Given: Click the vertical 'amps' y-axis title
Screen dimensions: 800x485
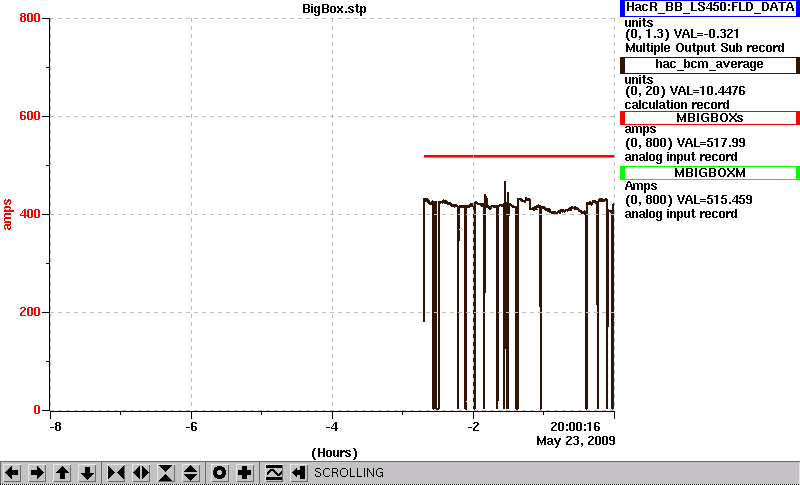Looking at the screenshot, I should (x=7, y=215).
